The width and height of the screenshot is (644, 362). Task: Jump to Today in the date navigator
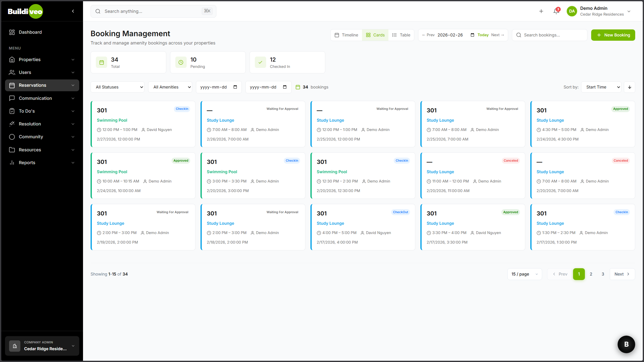pyautogui.click(x=483, y=35)
